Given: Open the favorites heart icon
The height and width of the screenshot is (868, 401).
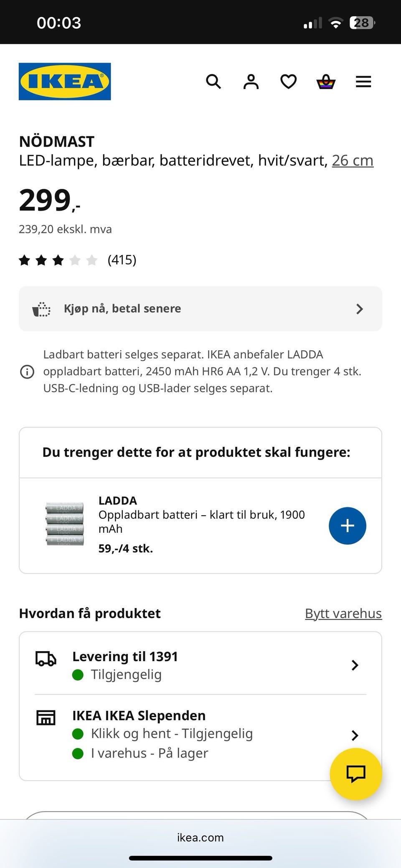Looking at the screenshot, I should point(288,81).
